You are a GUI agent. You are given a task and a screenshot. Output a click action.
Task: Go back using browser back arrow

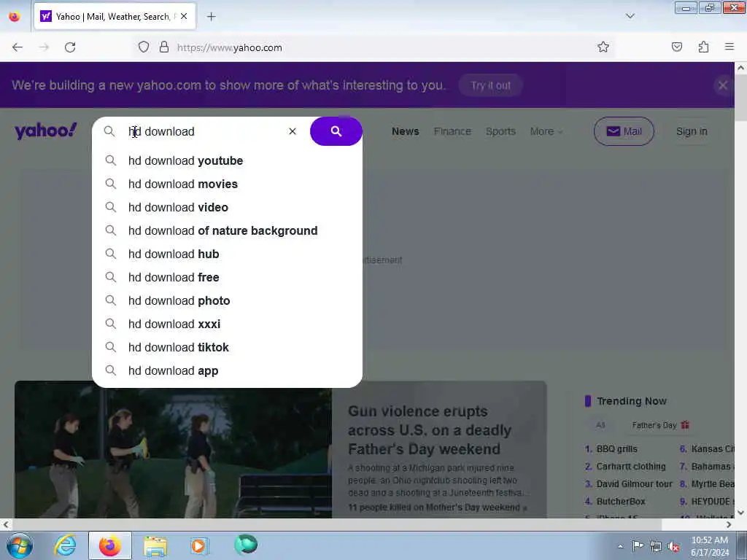18,47
